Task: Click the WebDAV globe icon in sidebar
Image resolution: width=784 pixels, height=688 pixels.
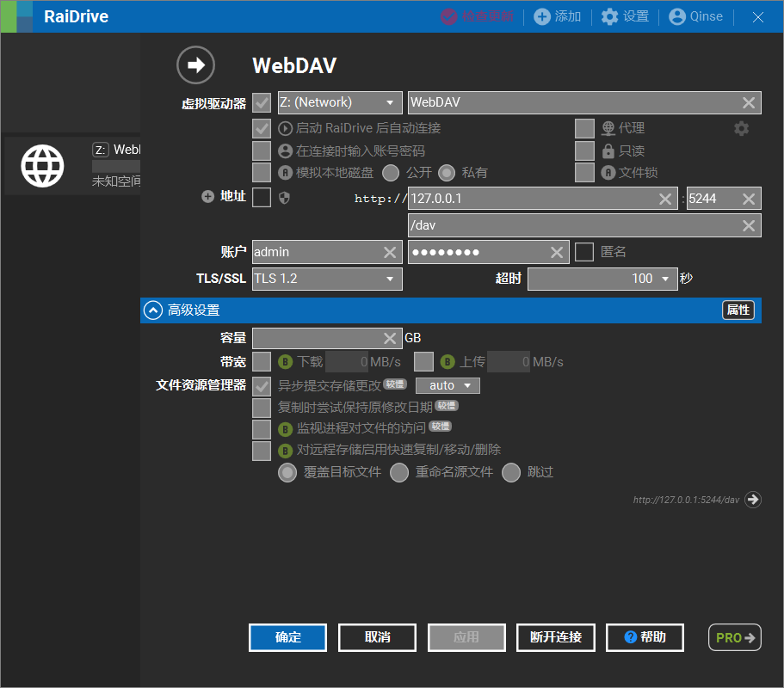Action: click(x=42, y=165)
